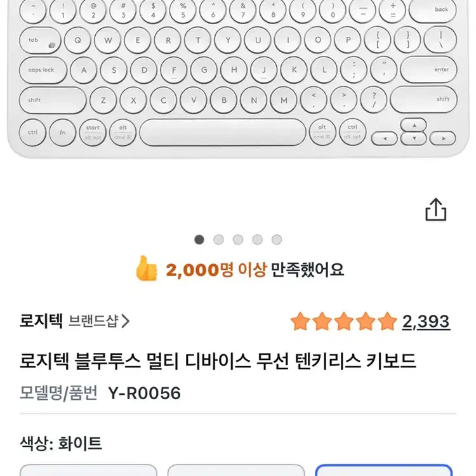Show the fifth carousel image dot
Image resolution: width=476 pixels, height=476 pixels.
277,239
